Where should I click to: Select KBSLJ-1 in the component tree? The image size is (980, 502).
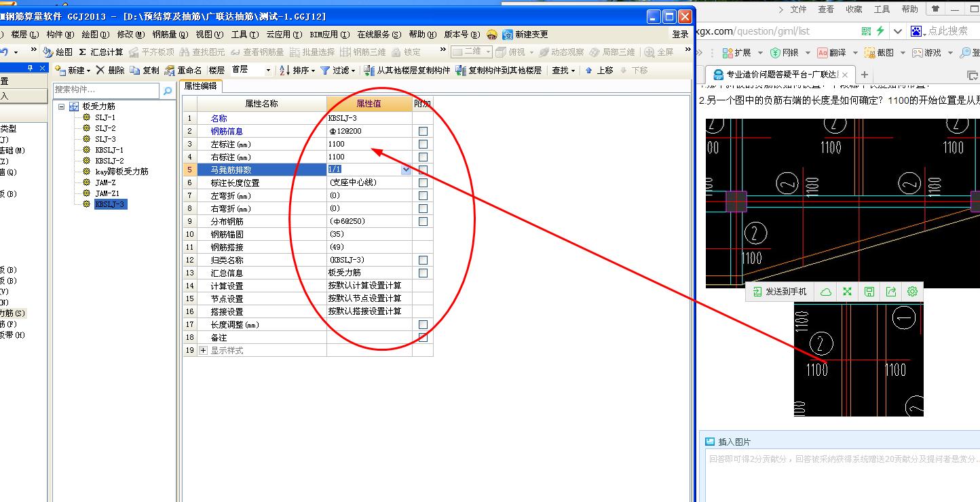pyautogui.click(x=109, y=150)
